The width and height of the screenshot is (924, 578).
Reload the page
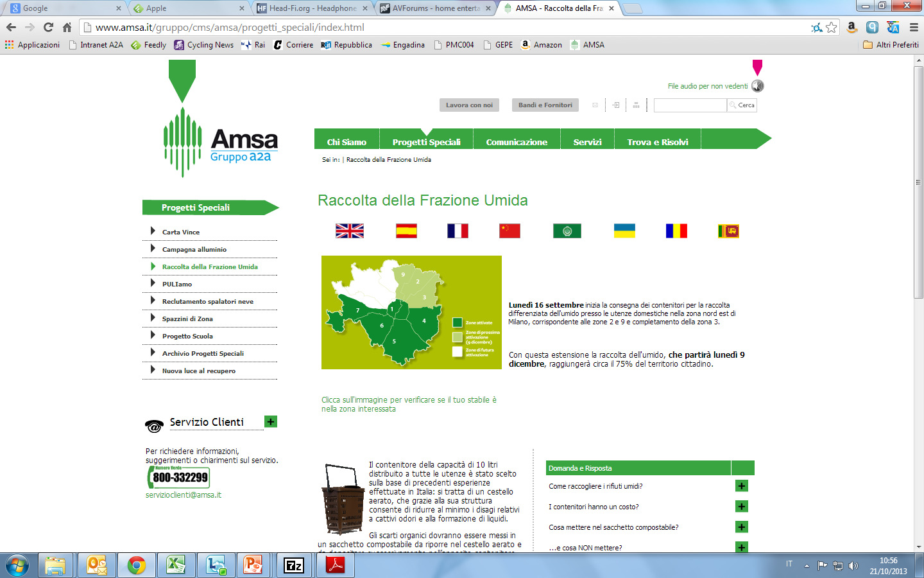48,27
